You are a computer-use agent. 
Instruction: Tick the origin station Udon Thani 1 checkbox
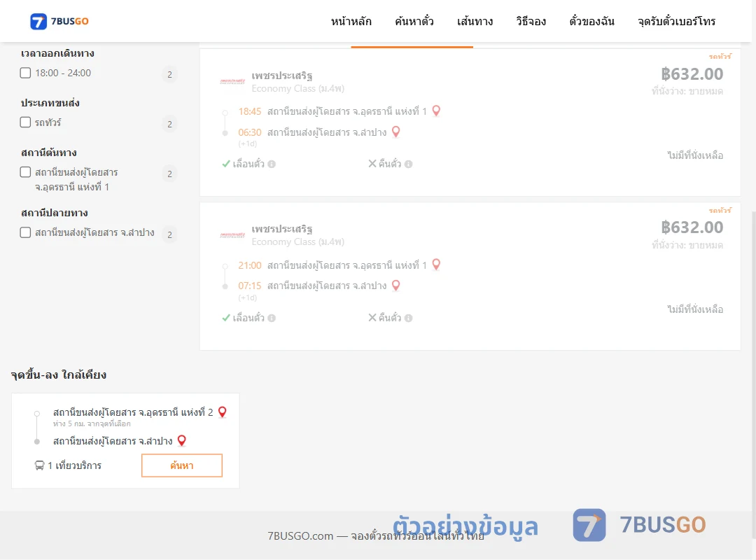(26, 172)
